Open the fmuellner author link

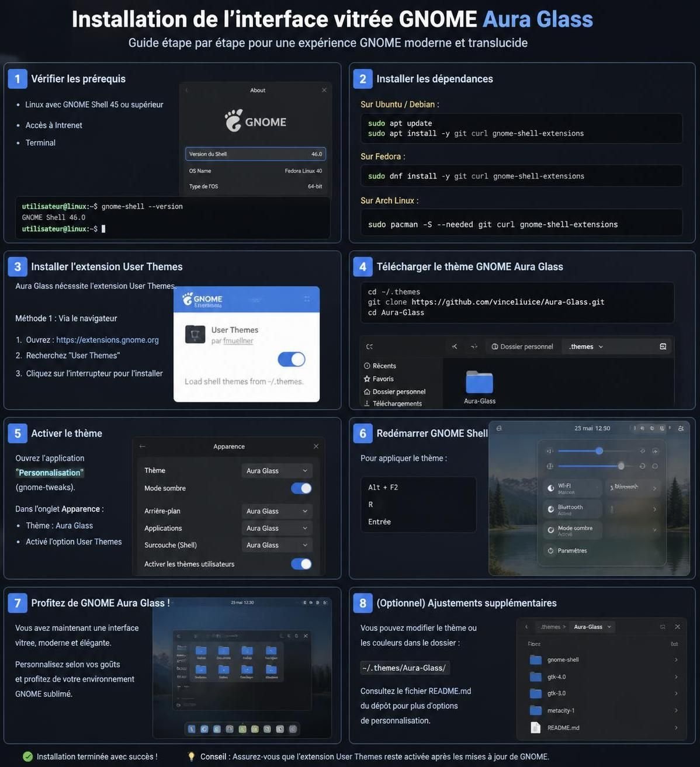click(x=238, y=341)
